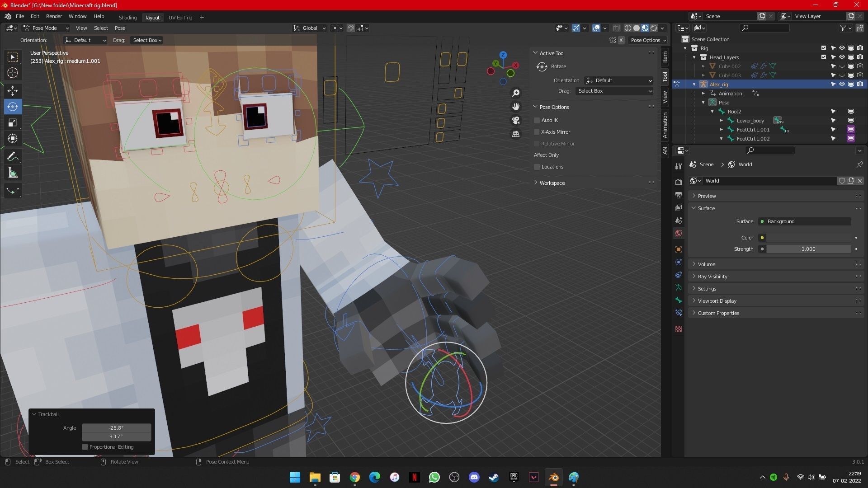Open the File menu
Screen dimensions: 868x488
(x=20, y=16)
